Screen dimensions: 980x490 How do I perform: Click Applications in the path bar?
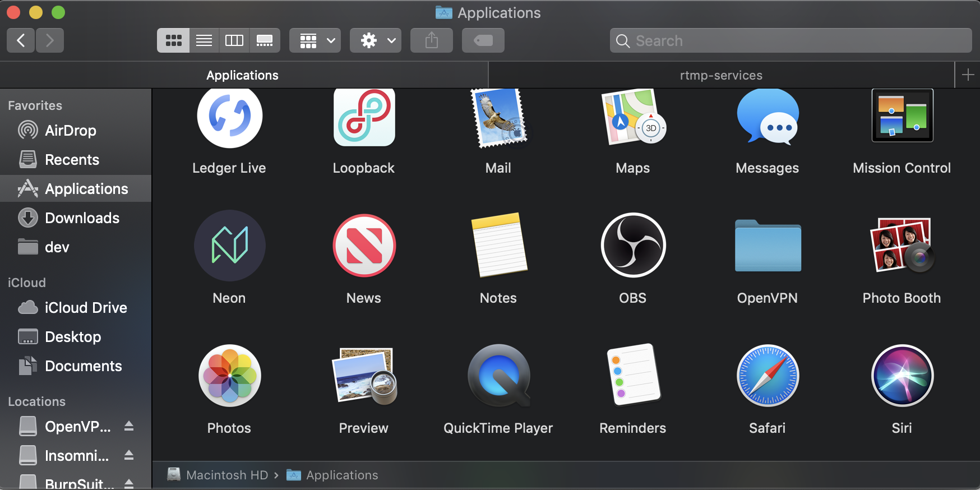pyautogui.click(x=332, y=475)
